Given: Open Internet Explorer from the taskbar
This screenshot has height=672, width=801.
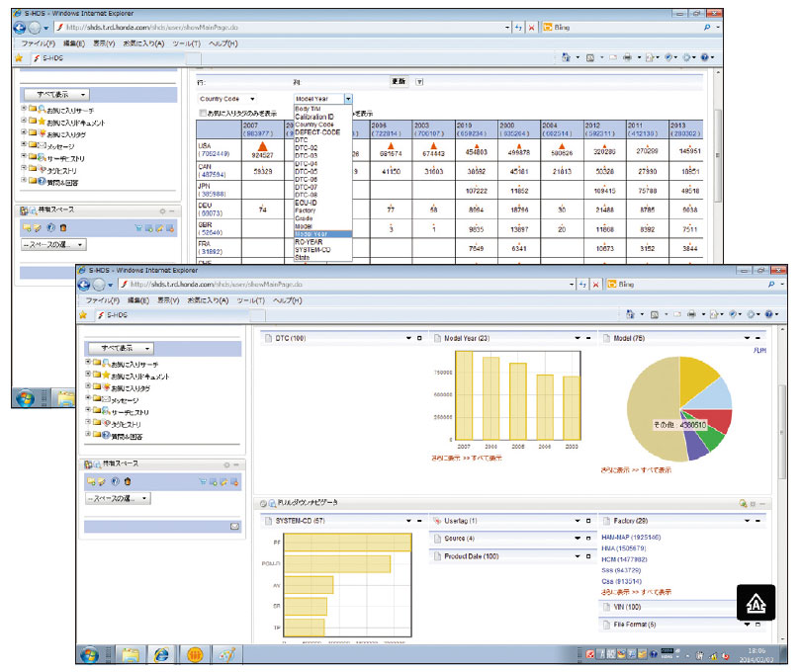Looking at the screenshot, I should [160, 653].
